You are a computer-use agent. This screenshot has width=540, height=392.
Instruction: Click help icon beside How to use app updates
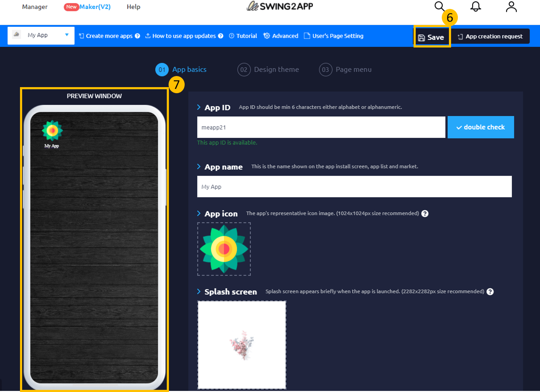tap(221, 36)
